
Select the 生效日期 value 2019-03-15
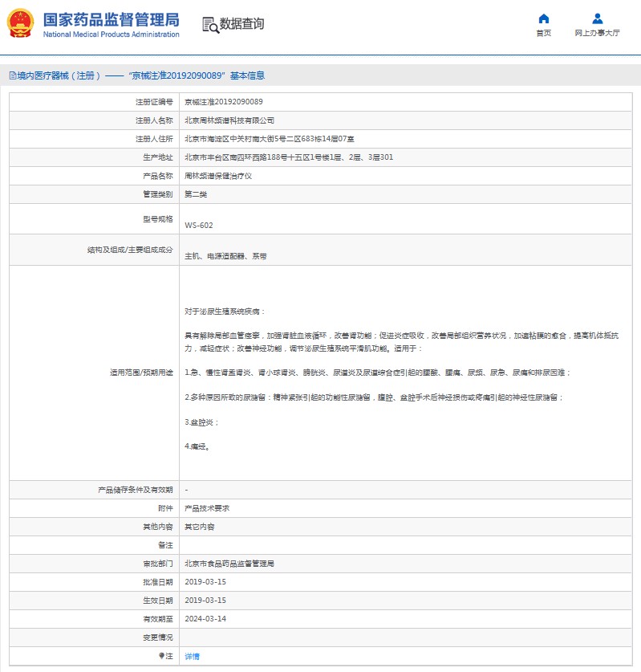coord(205,601)
